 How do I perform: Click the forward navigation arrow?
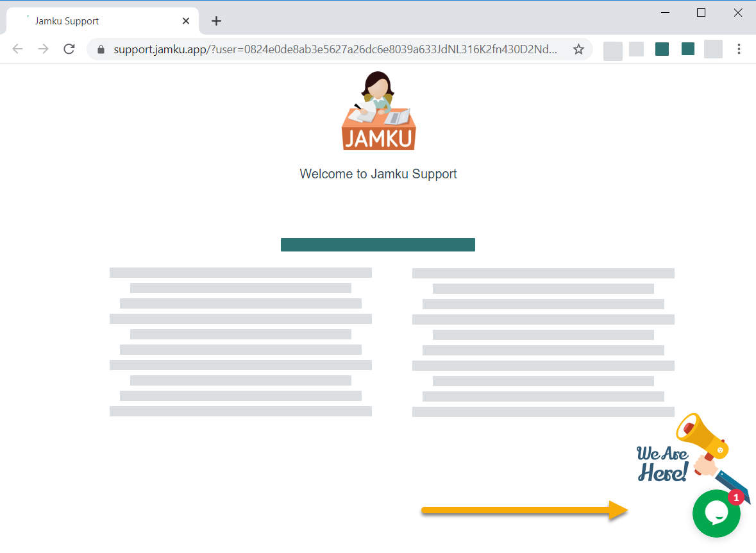pos(43,49)
